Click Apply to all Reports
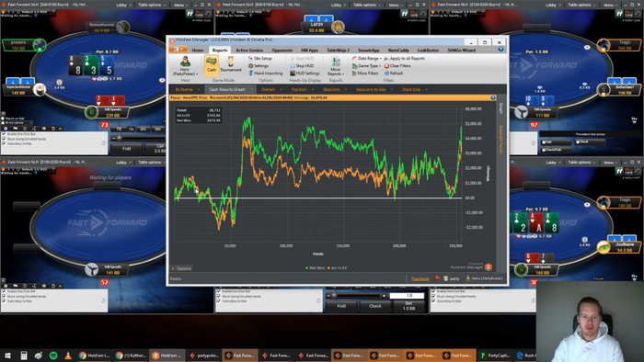 coord(405,58)
